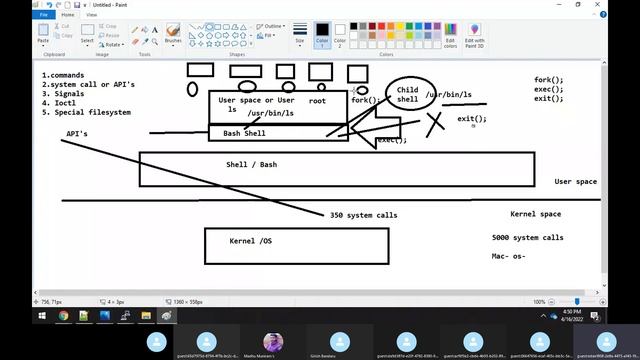Activate the Color 2 button
The height and width of the screenshot is (360, 640).
click(x=340, y=36)
